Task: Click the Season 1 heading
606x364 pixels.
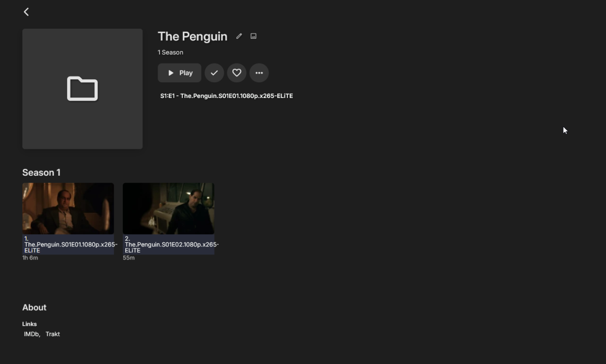Action: tap(41, 173)
